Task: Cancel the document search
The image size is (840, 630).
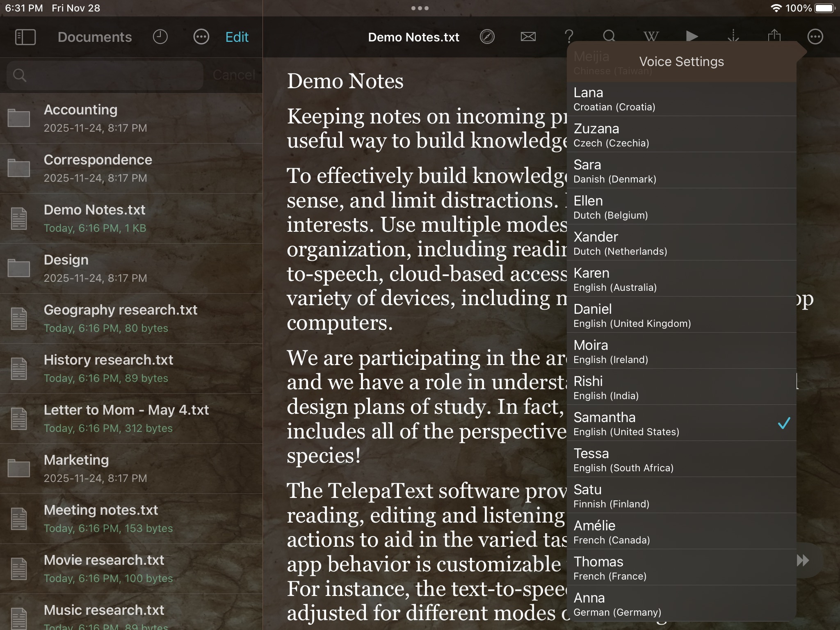Action: (x=234, y=75)
